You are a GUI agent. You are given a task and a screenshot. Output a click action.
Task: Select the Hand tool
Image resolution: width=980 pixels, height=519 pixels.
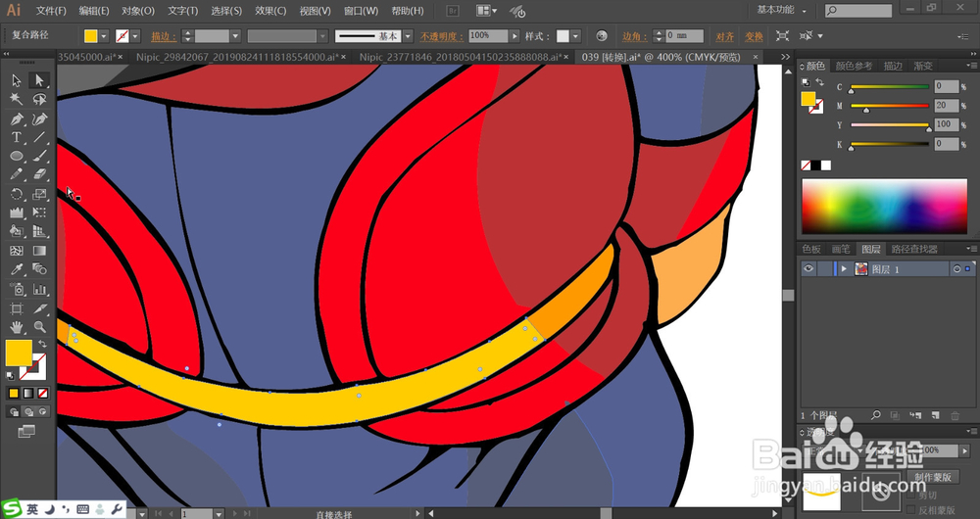coord(17,327)
